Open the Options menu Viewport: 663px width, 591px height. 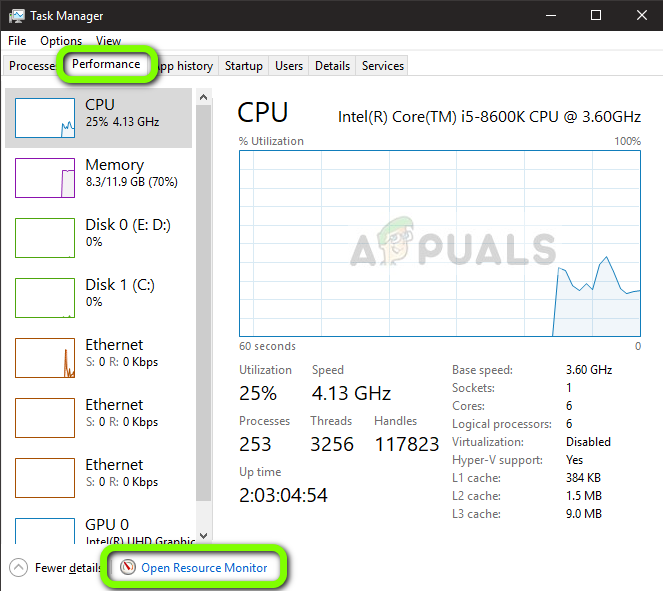[61, 41]
